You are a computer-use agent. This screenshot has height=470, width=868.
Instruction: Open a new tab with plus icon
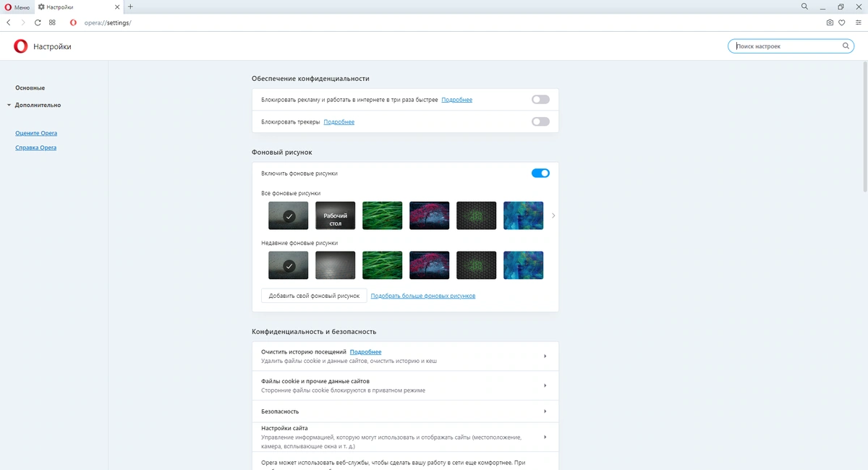(x=130, y=7)
